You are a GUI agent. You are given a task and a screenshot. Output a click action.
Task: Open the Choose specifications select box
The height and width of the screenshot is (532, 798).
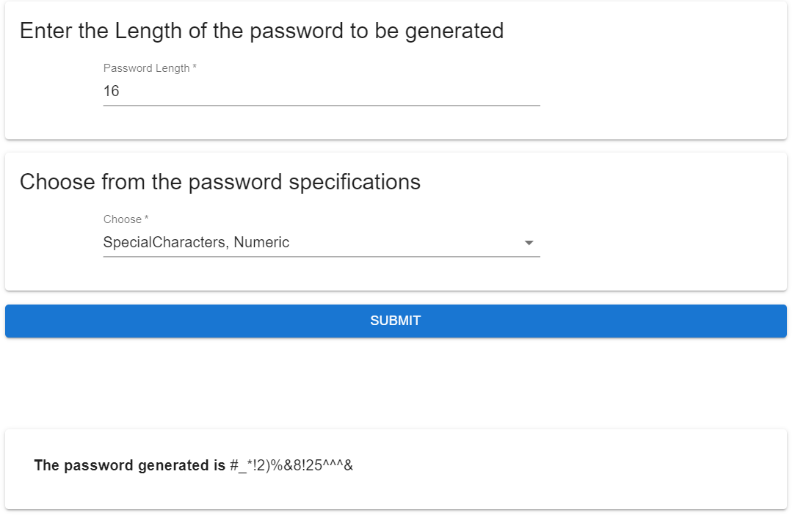[x=322, y=243]
